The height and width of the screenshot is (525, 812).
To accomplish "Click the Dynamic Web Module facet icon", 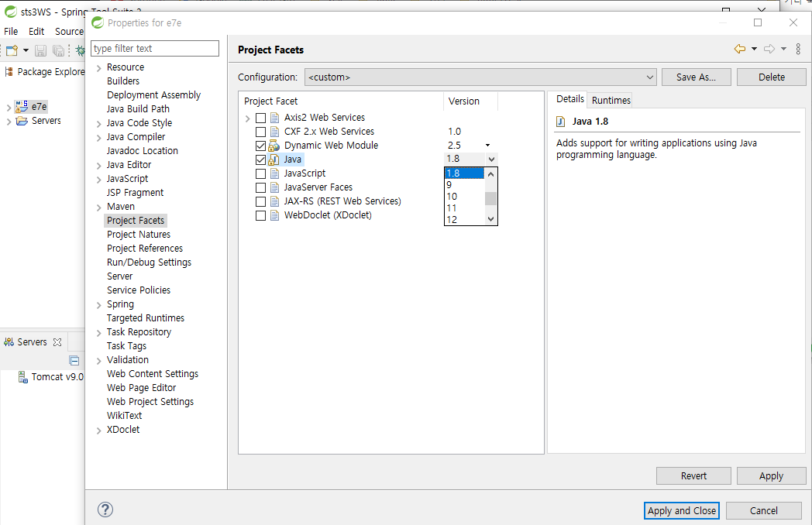I will [x=274, y=146].
